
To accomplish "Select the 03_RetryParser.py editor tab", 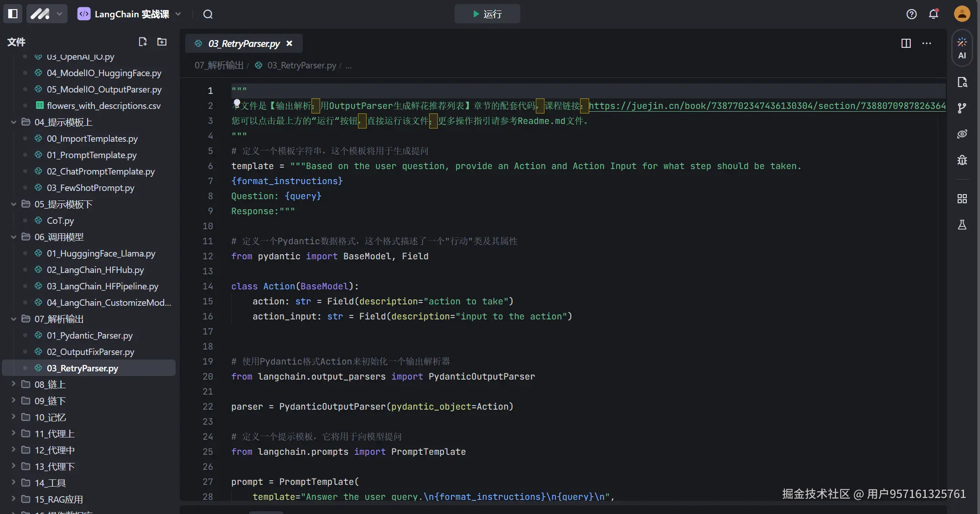I will click(244, 43).
